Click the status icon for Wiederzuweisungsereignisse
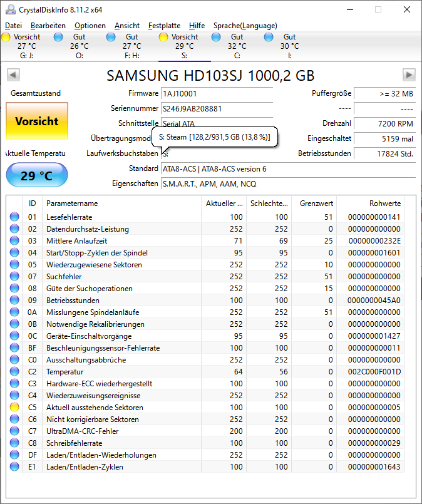The image size is (422, 504). [x=14, y=395]
